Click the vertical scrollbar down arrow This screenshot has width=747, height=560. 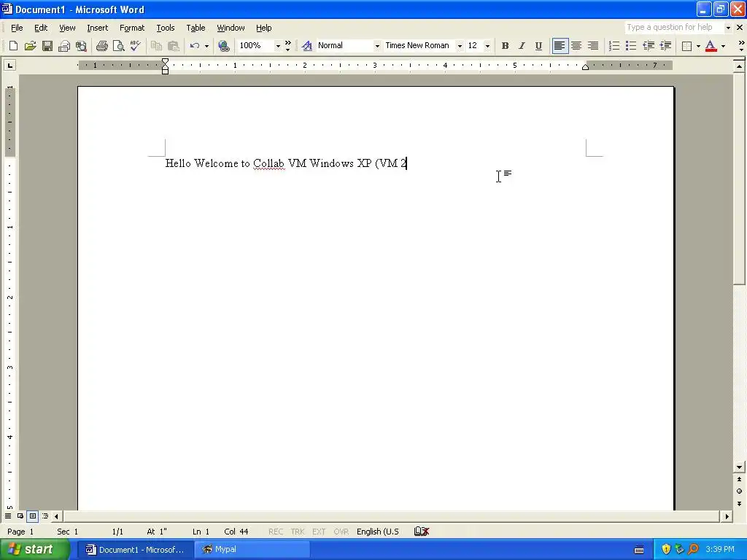click(739, 467)
